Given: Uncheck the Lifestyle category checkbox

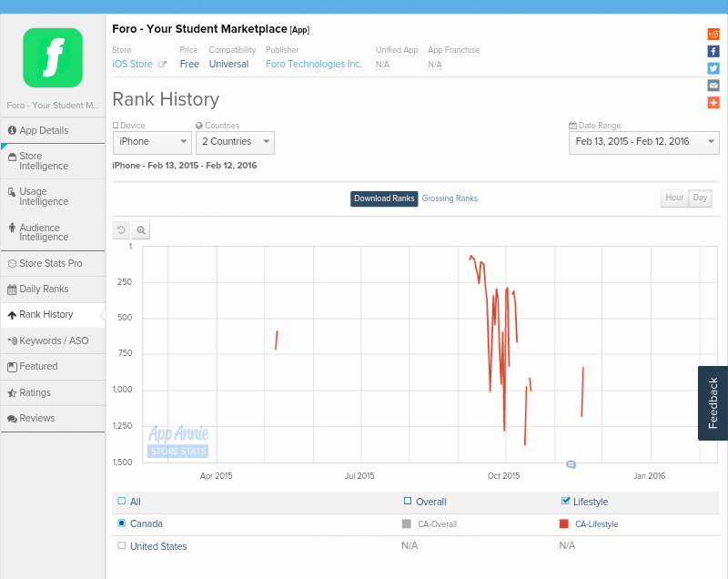Looking at the screenshot, I should pyautogui.click(x=565, y=501).
